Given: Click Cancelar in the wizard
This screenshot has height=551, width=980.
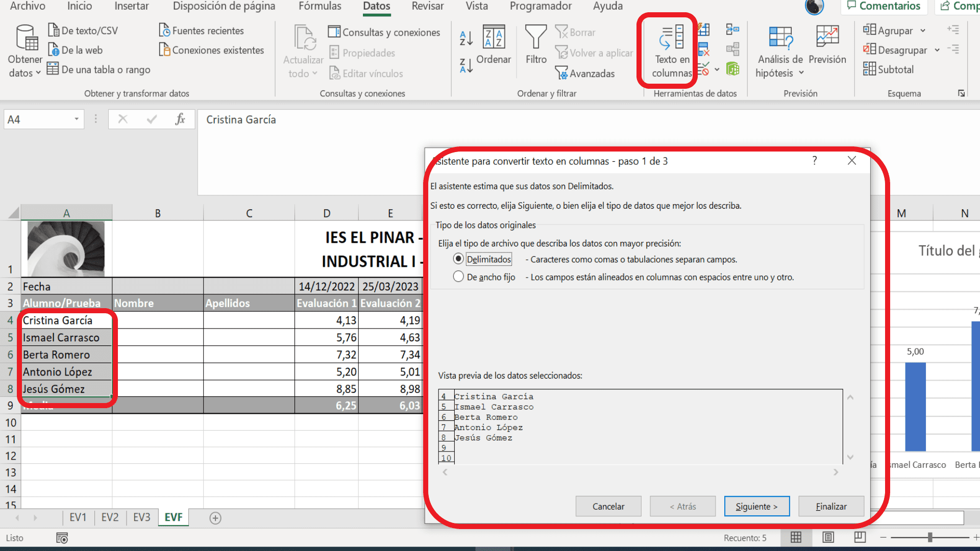Looking at the screenshot, I should [x=608, y=506].
